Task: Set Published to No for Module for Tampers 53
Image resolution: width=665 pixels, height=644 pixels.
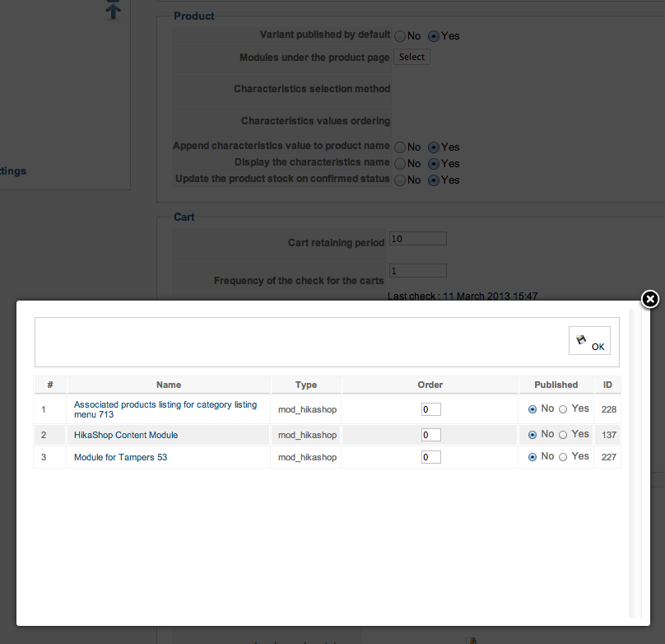Action: pyautogui.click(x=532, y=457)
